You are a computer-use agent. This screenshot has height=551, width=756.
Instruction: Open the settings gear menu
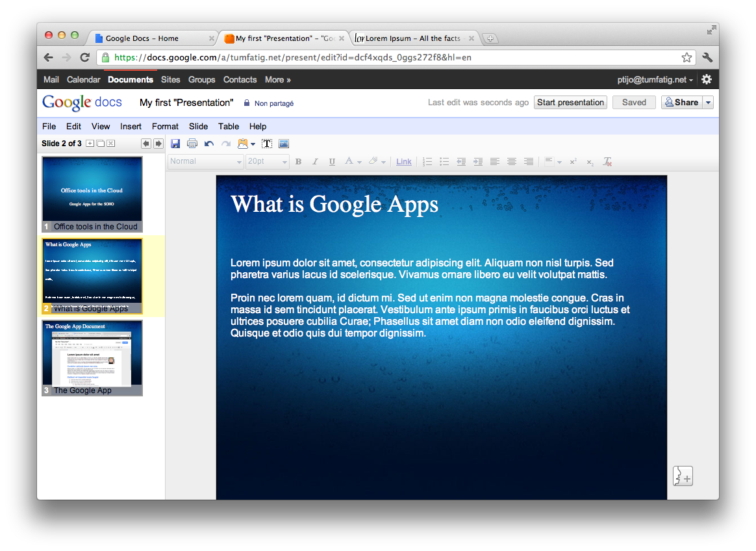(x=707, y=80)
